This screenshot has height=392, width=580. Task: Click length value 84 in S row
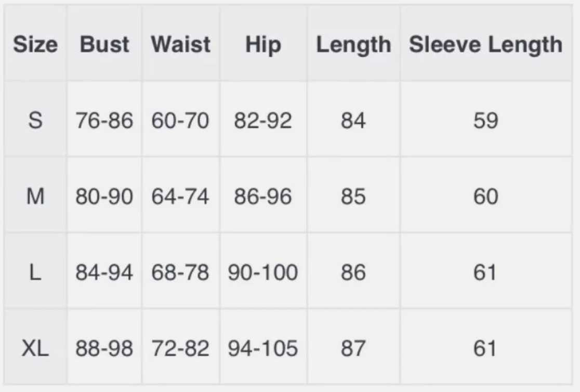[353, 121]
